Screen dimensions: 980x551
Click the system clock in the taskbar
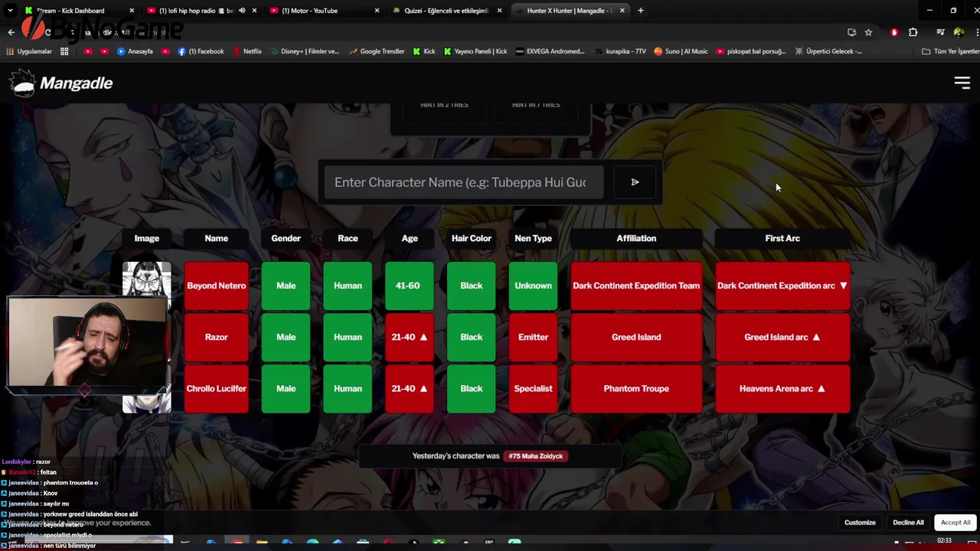click(x=944, y=541)
